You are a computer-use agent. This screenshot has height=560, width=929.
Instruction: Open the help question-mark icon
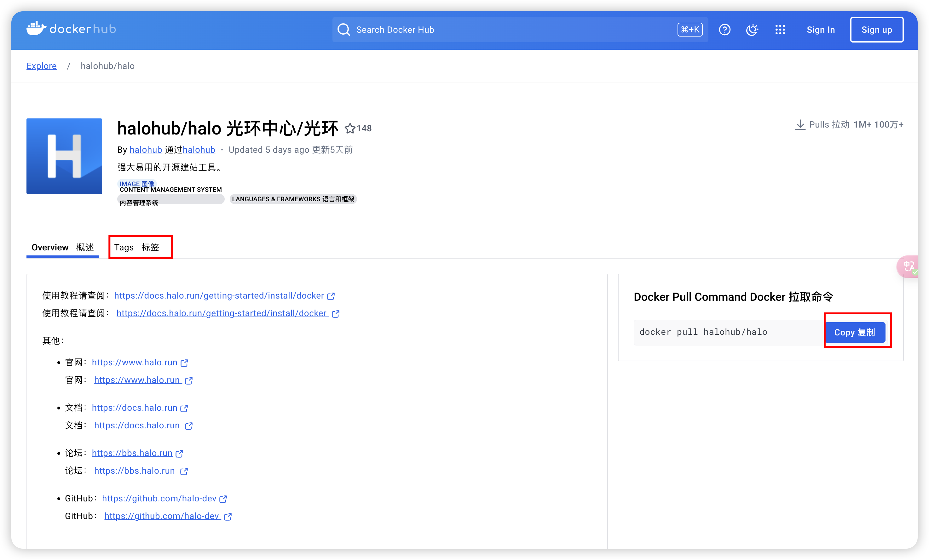[724, 29]
